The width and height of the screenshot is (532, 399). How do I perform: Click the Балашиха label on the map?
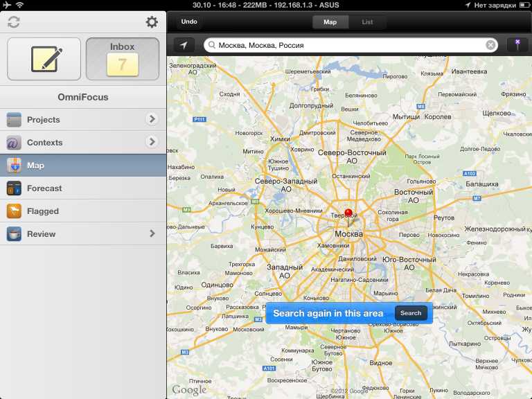(482, 184)
